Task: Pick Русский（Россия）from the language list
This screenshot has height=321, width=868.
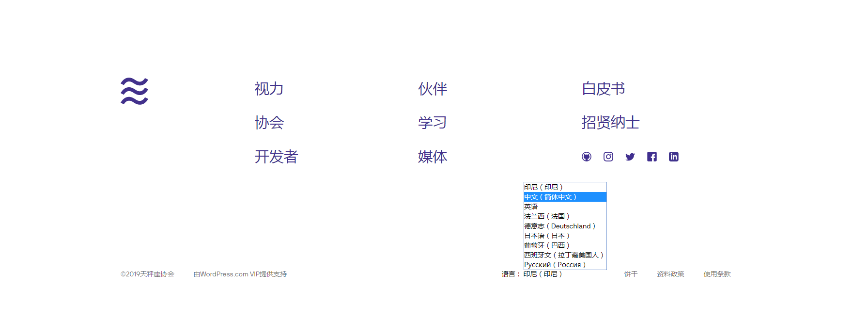Action: (x=555, y=265)
